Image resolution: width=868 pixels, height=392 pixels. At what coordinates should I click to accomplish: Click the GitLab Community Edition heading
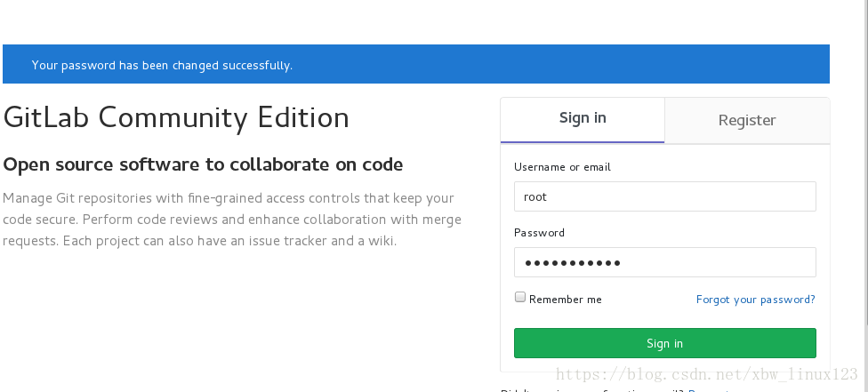pos(176,118)
